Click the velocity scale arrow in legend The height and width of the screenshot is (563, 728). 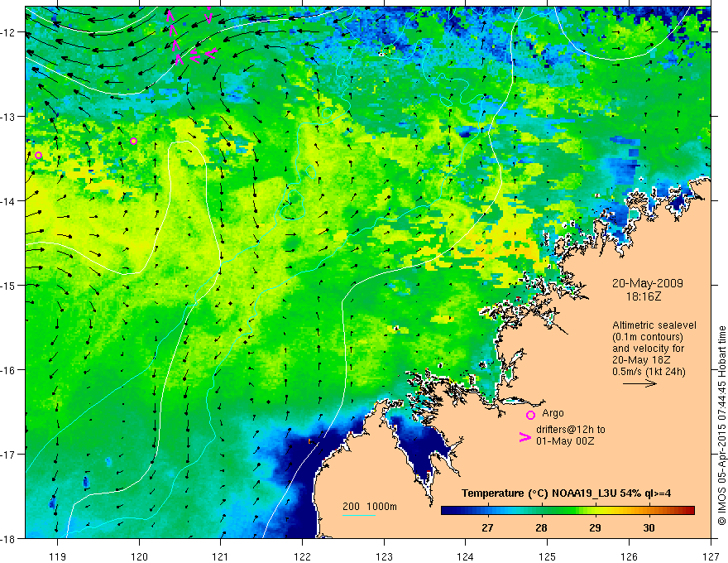(639, 383)
